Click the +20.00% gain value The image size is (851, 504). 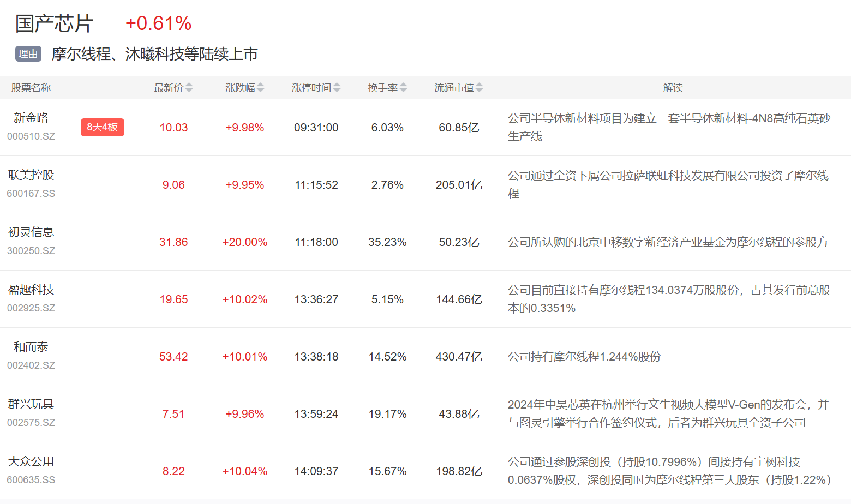244,242
